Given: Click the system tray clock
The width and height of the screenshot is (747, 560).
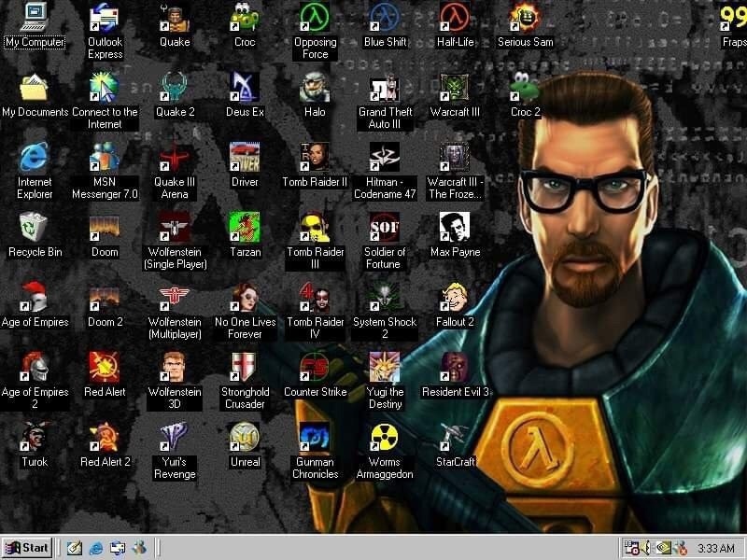Looking at the screenshot, I should coord(715,548).
